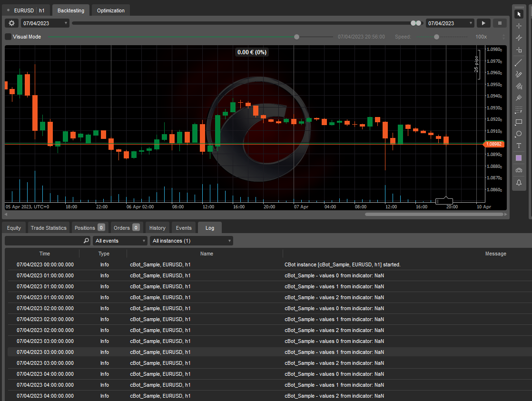Expand the All events filter dropdown

click(120, 241)
